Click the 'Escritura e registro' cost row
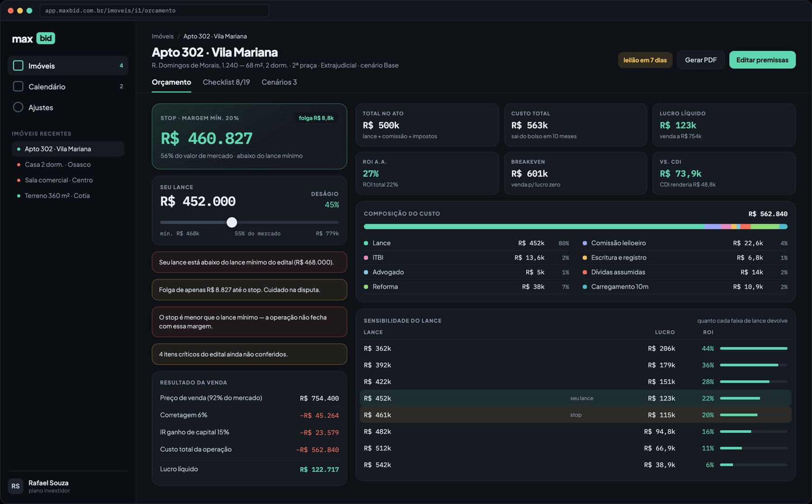The width and height of the screenshot is (812, 504). [x=685, y=257]
